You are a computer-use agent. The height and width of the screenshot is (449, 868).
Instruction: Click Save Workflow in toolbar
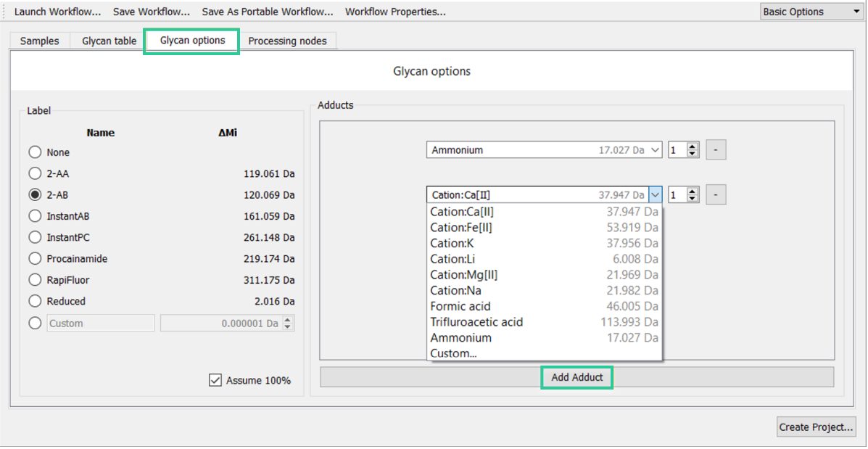pyautogui.click(x=151, y=12)
